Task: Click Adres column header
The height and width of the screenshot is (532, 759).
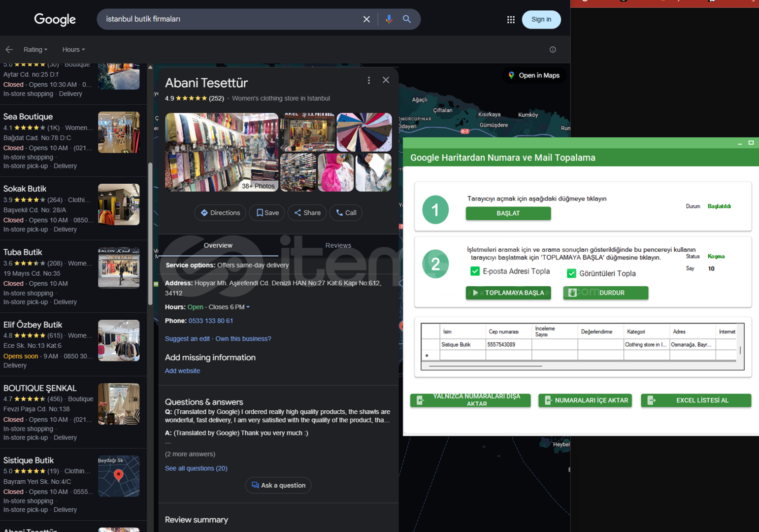Action: pos(692,332)
